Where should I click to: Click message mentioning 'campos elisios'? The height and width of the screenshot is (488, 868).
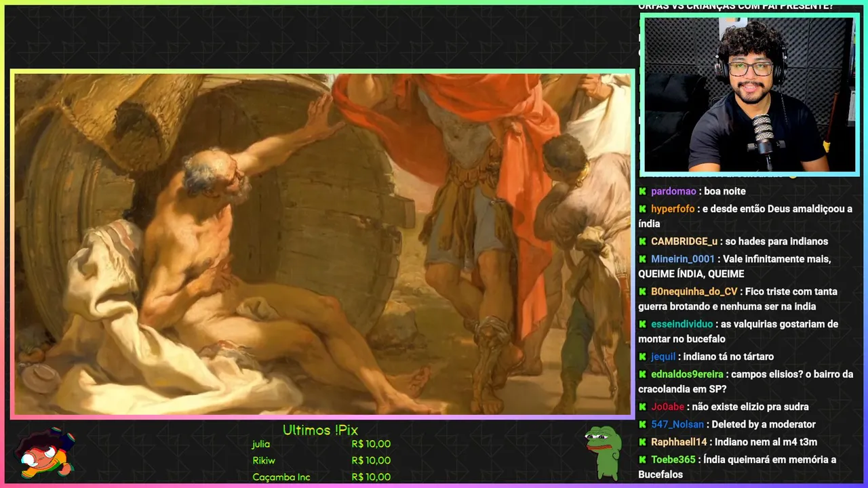(745, 382)
